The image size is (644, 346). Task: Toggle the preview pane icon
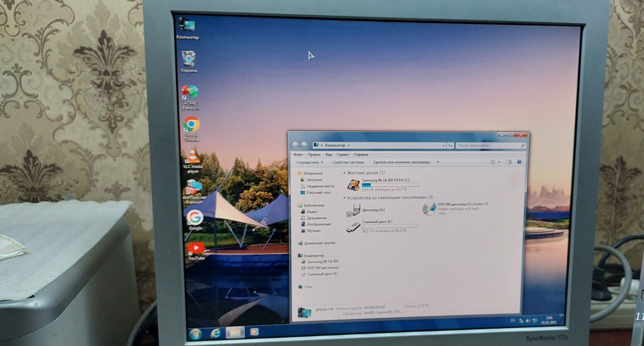click(x=509, y=162)
